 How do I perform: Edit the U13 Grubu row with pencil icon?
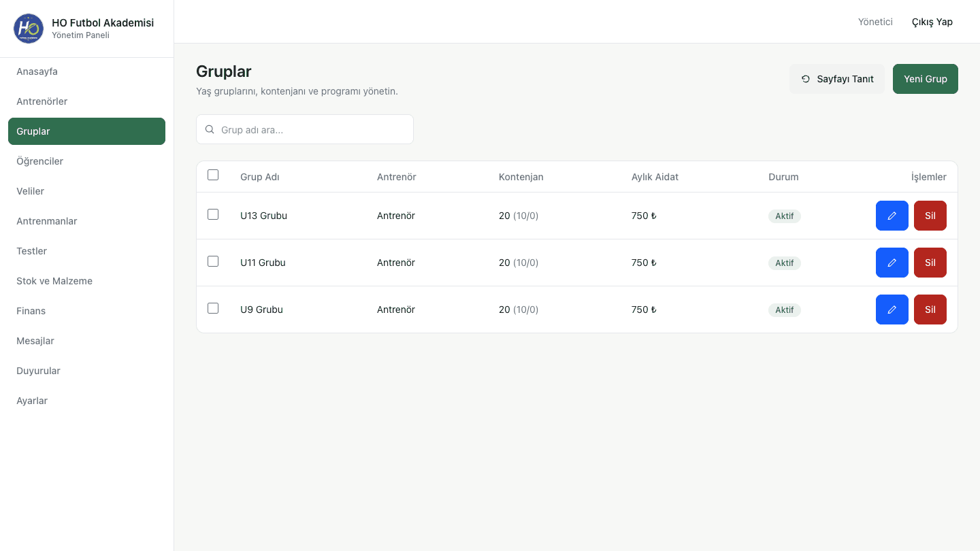pos(892,216)
